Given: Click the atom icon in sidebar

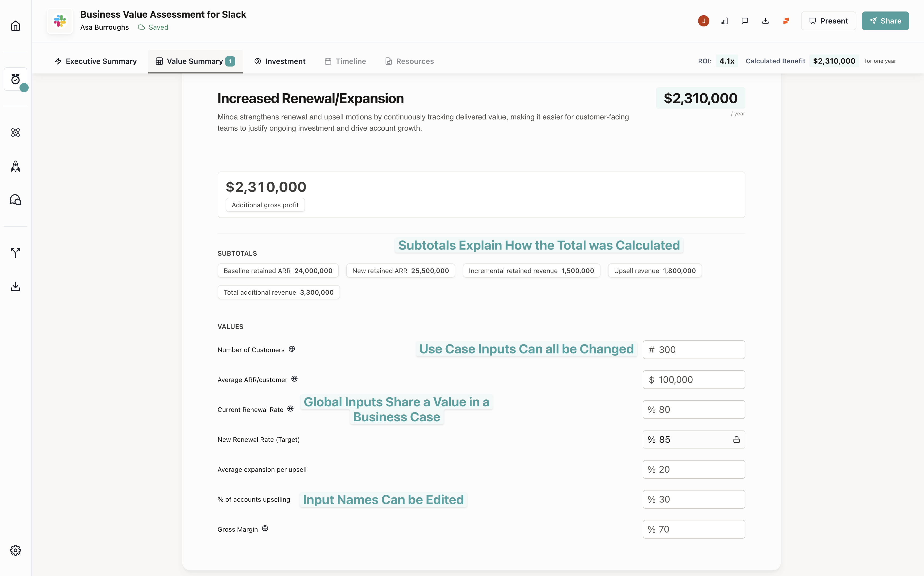Looking at the screenshot, I should click(15, 133).
